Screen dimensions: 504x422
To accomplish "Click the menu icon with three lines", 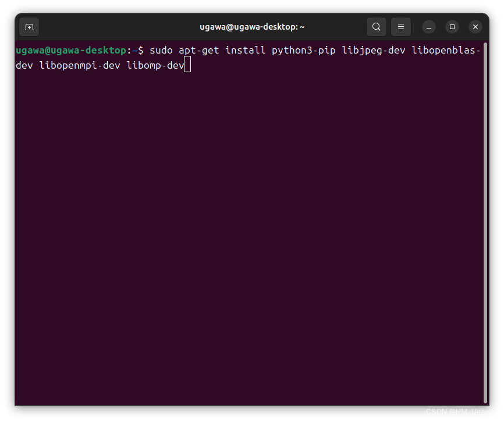I will pyautogui.click(x=400, y=27).
